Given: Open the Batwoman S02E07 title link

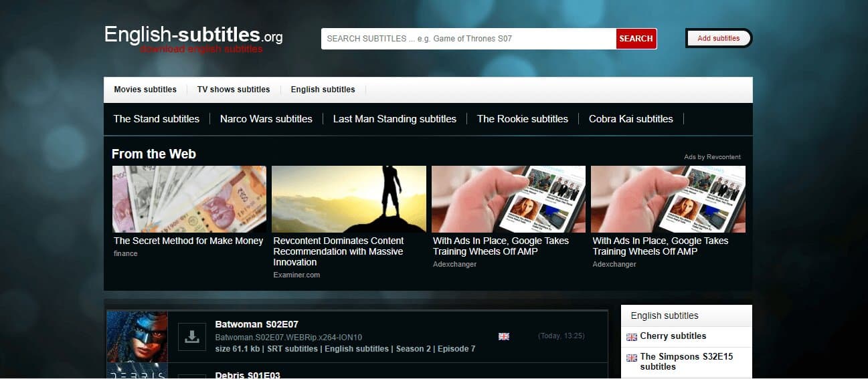Looking at the screenshot, I should [x=257, y=324].
